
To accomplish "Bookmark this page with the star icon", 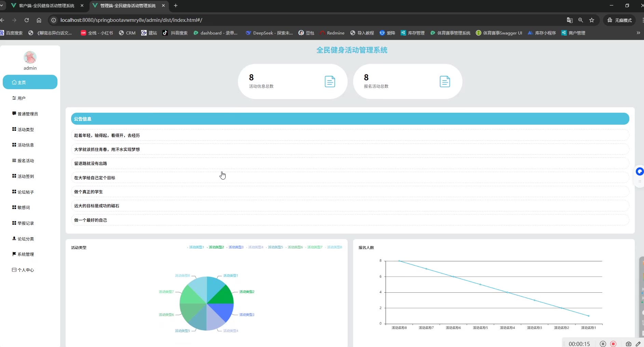I will click(592, 20).
